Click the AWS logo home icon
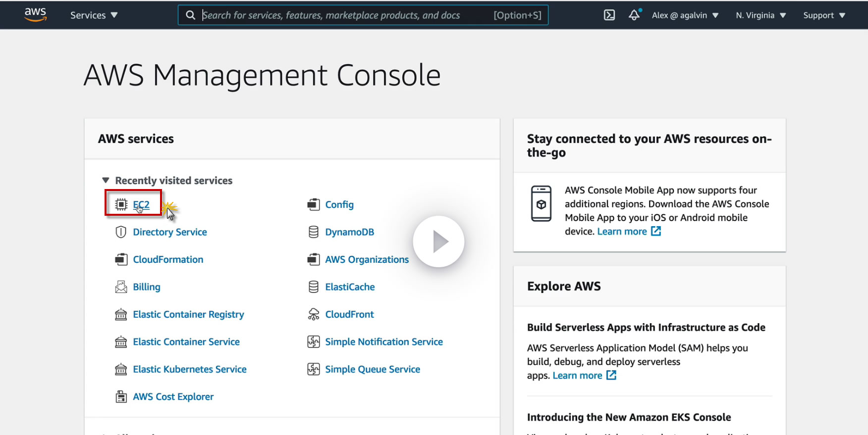The width and height of the screenshot is (868, 435). 35,14
